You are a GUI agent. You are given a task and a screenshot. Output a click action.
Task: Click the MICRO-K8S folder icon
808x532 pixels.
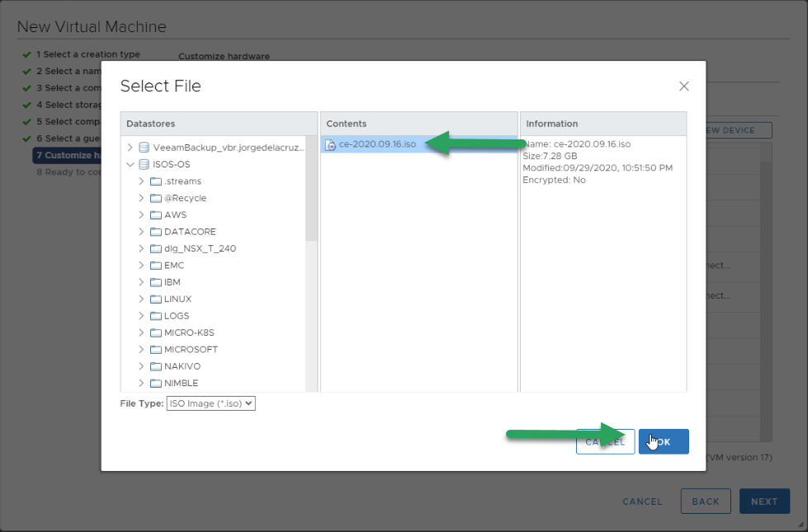pos(156,332)
